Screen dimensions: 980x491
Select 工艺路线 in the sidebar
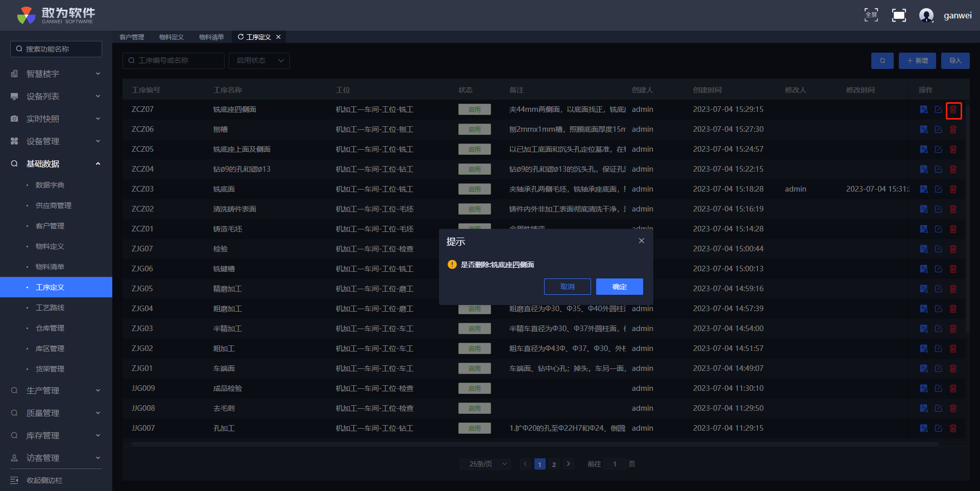pyautogui.click(x=50, y=308)
